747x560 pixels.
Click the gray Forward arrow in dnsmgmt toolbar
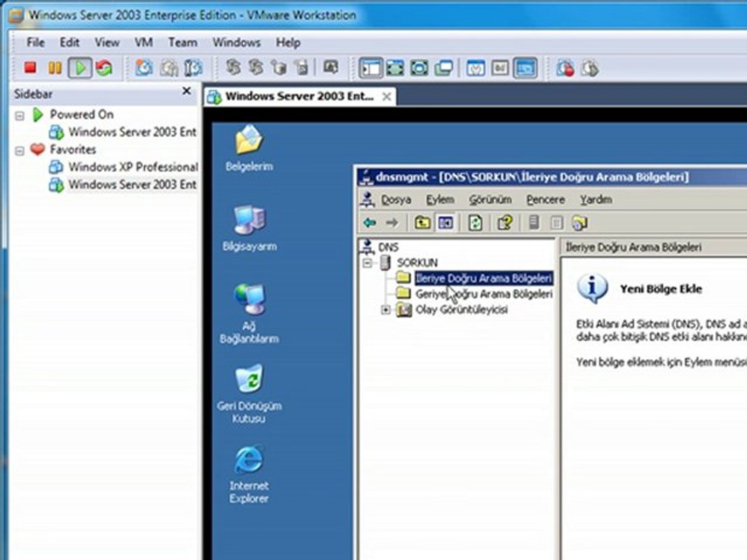392,223
